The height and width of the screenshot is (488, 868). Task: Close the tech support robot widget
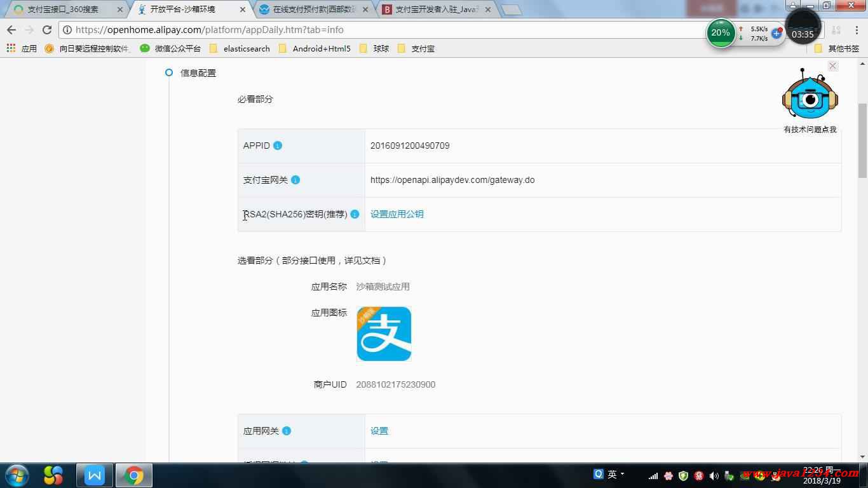pos(832,66)
